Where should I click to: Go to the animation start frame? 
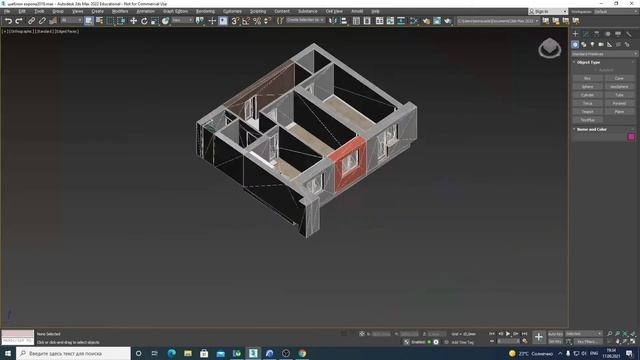coord(492,334)
